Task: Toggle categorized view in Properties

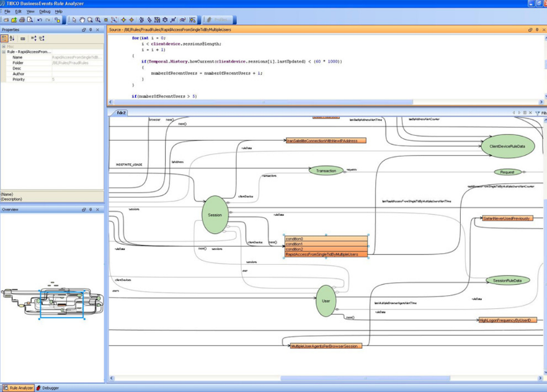Action: click(x=4, y=38)
